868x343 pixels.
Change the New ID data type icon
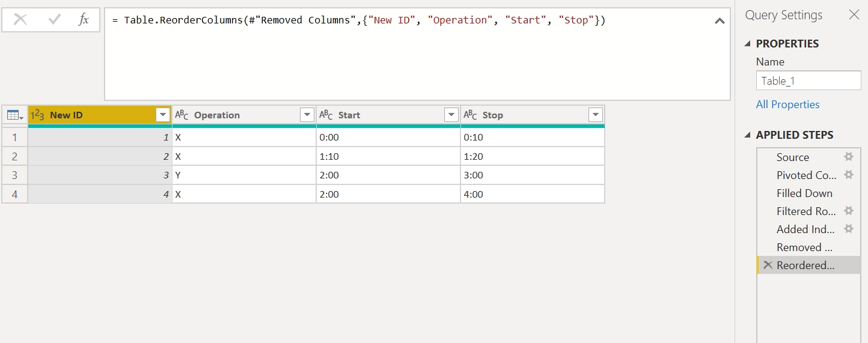(x=37, y=115)
